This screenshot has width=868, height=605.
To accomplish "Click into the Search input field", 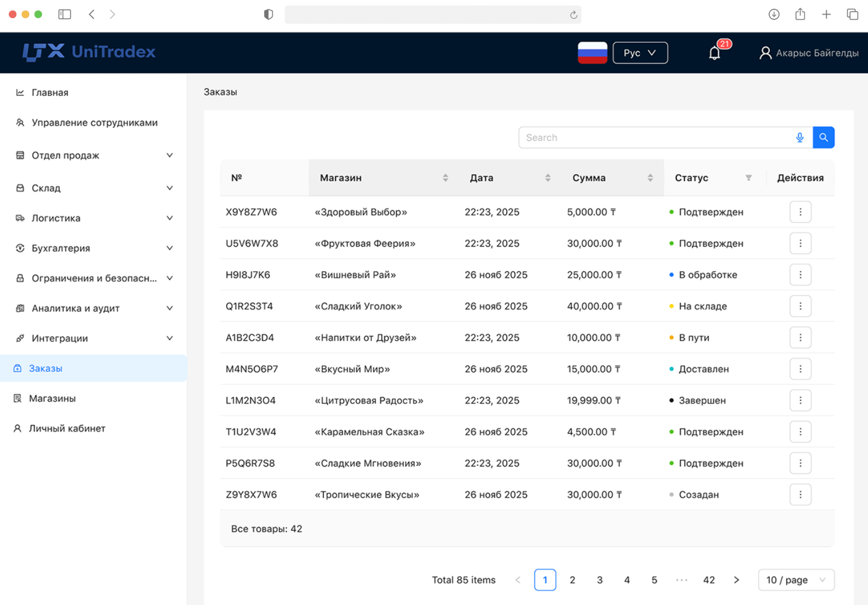I will (x=655, y=137).
